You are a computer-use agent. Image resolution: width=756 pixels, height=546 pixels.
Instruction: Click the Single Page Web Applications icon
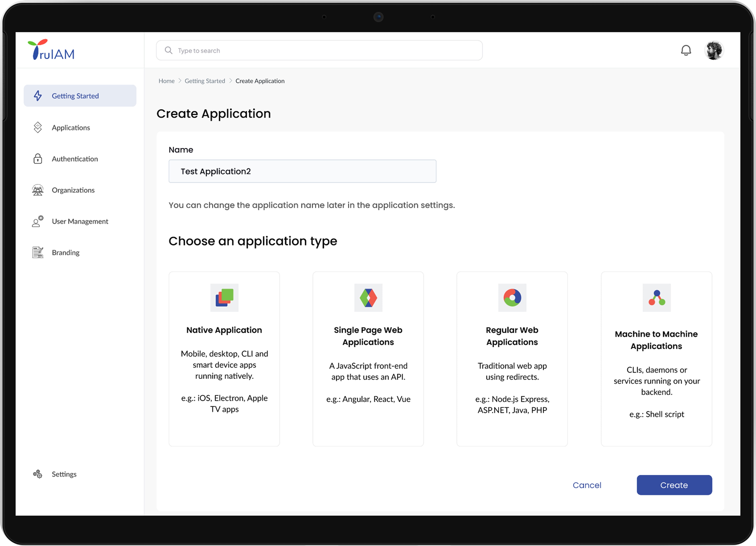[x=368, y=298]
